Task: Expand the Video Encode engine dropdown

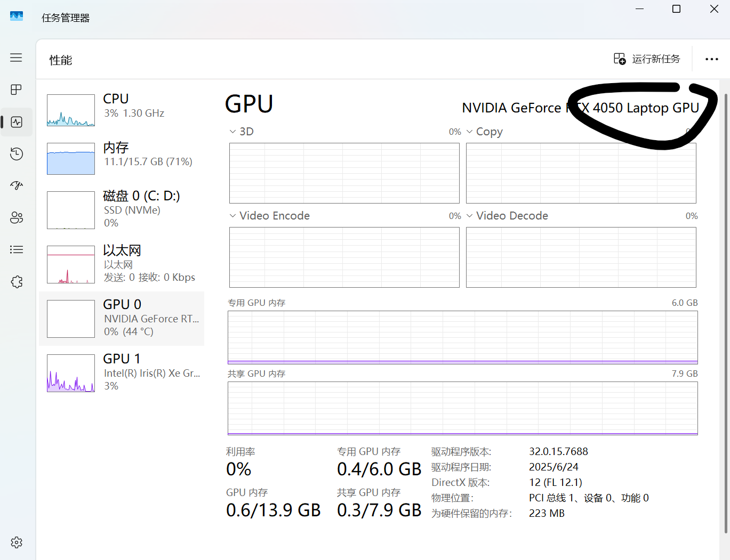Action: coord(269,216)
